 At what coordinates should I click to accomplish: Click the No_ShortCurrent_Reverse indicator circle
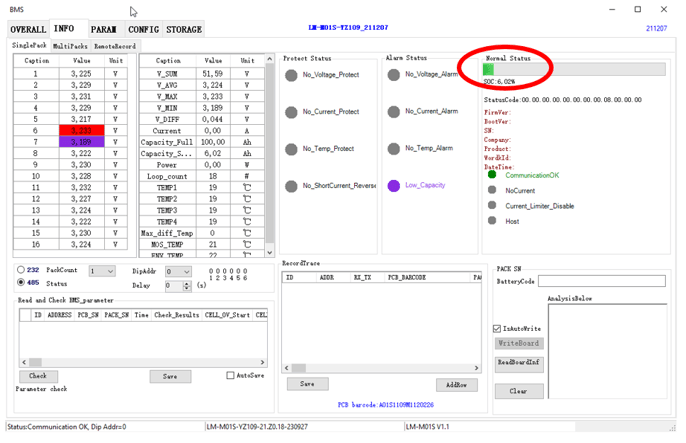292,186
